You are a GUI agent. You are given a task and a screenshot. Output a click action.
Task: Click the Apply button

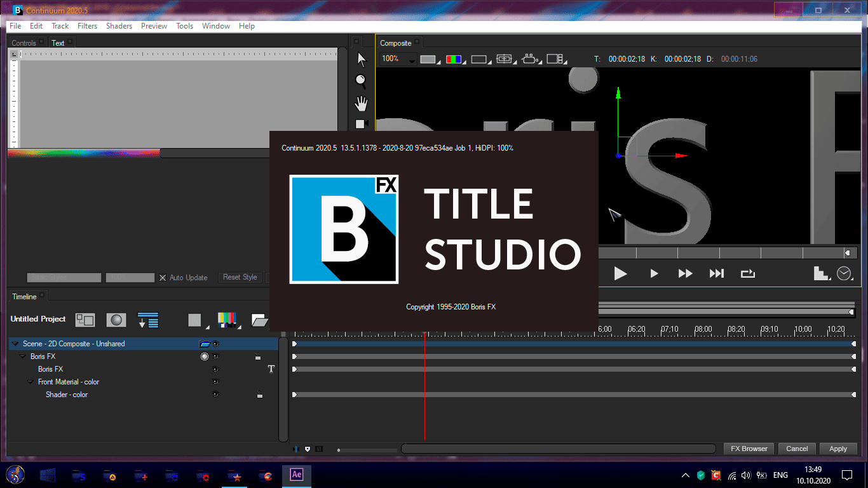(x=838, y=449)
